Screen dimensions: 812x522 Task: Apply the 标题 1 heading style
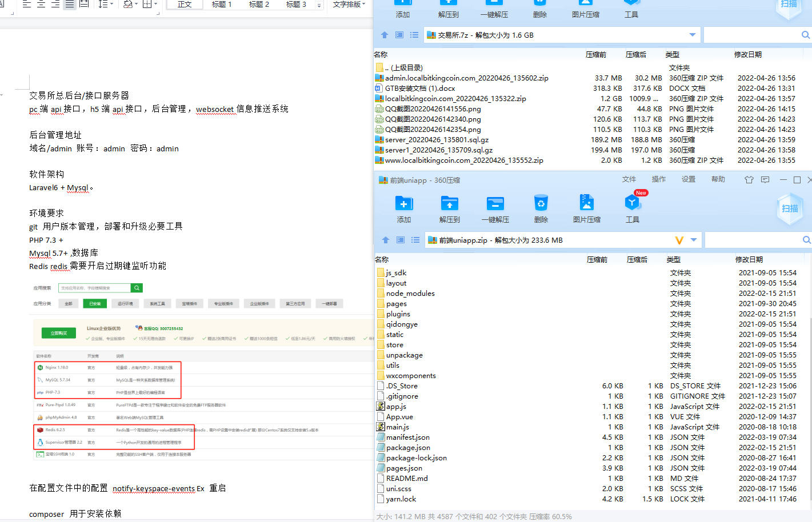click(222, 5)
